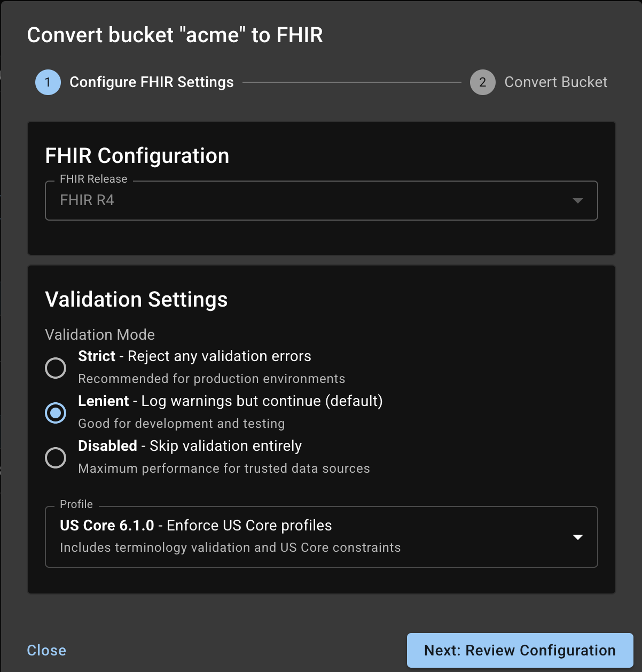
Task: Click the Profile field label
Action: [76, 504]
